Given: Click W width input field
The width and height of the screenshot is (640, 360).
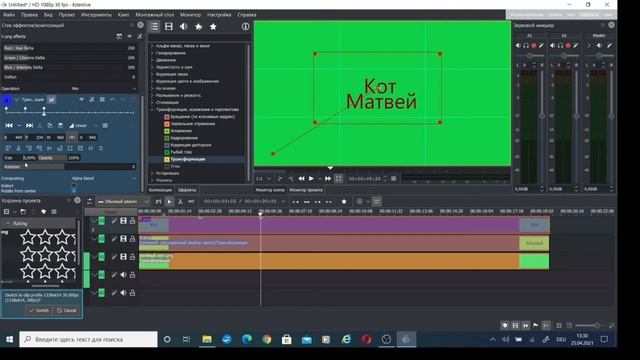Looking at the screenshot, I should pyautogui.click(x=56, y=138).
